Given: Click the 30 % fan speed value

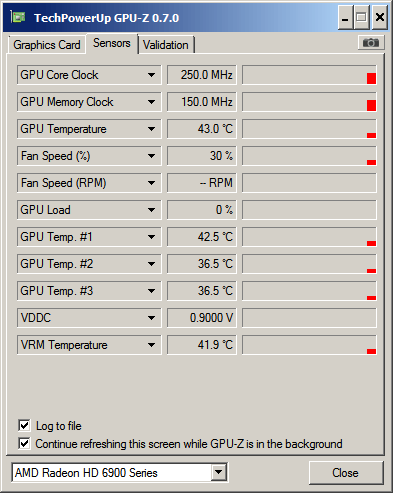Looking at the screenshot, I should (x=202, y=156).
